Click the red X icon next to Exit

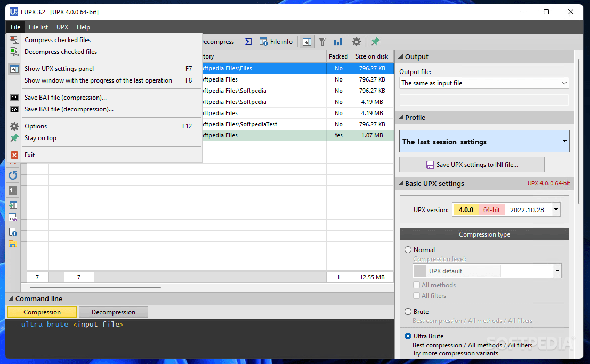(x=14, y=155)
